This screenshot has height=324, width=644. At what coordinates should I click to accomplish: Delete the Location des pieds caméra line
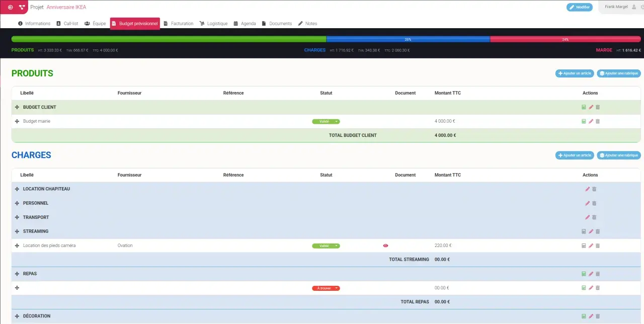pyautogui.click(x=598, y=246)
